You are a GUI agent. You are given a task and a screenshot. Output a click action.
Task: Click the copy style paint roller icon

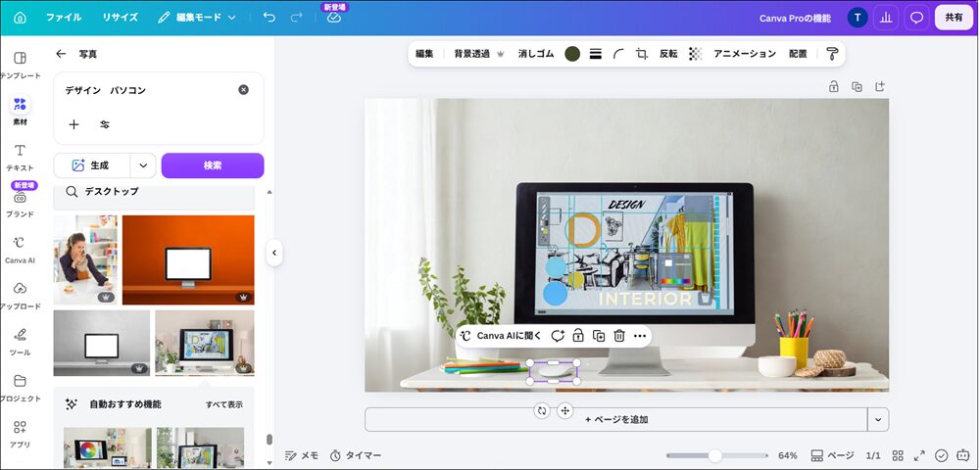(832, 54)
